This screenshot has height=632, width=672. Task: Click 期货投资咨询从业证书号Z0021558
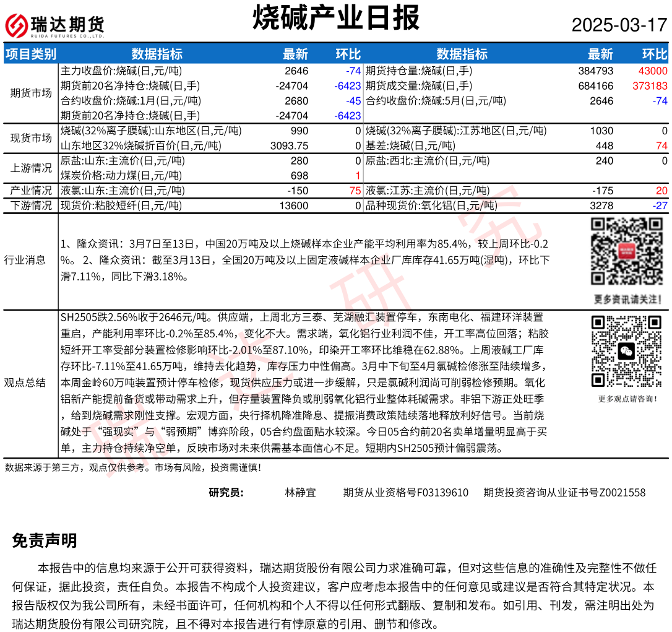click(564, 493)
